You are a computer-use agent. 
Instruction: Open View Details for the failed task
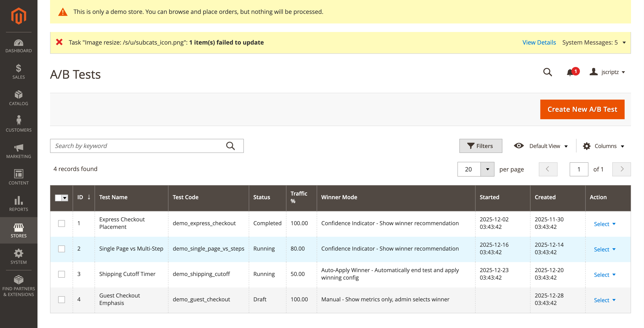coord(539,42)
